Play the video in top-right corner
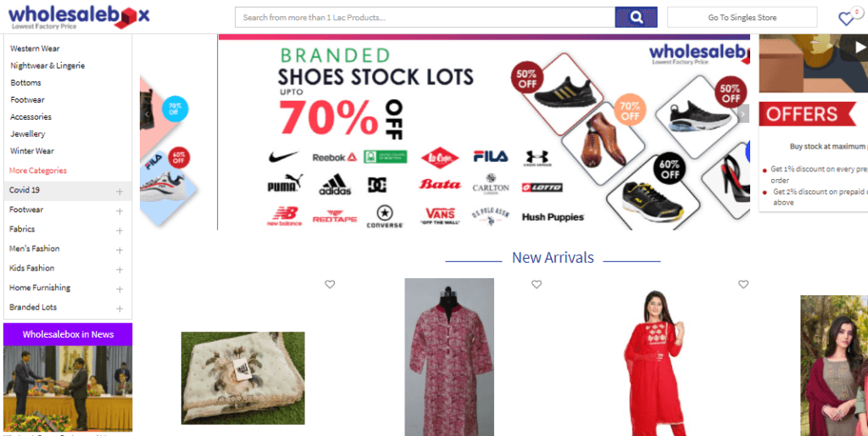This screenshot has height=436, width=868. pos(860,48)
